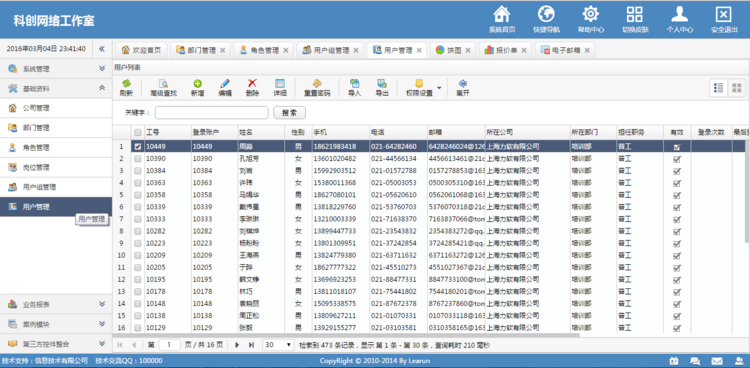Open 部门管理 in sidebar
The height and width of the screenshot is (368, 750).
tap(56, 128)
